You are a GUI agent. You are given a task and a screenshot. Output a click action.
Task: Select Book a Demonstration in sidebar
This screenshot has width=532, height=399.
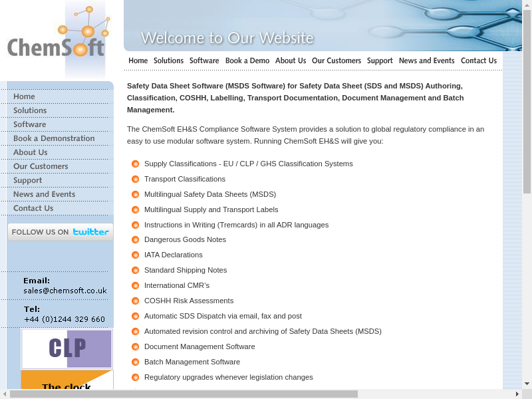(x=54, y=138)
